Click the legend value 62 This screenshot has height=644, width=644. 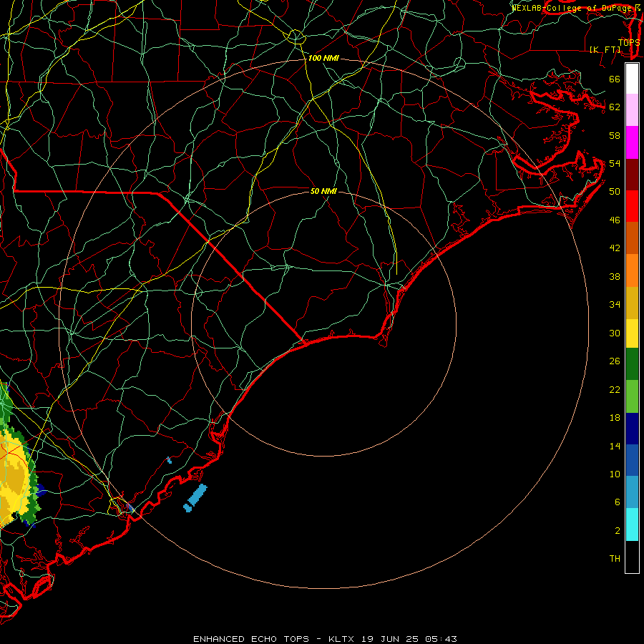click(615, 107)
